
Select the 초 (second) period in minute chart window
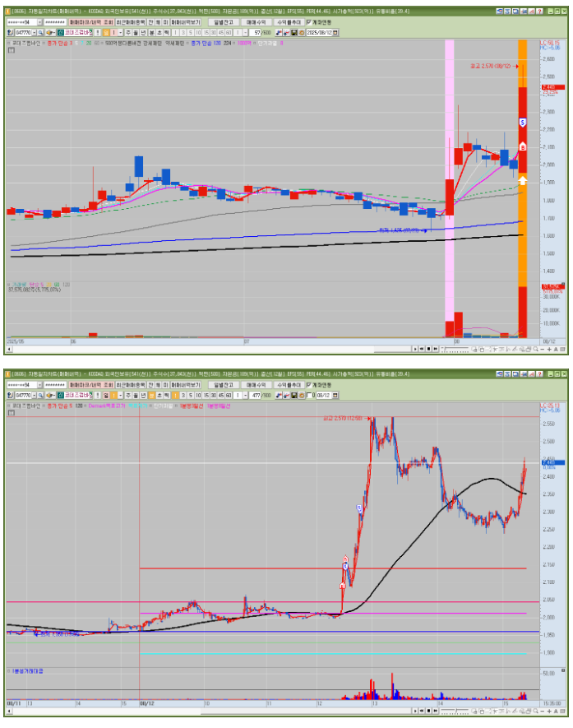159,395
